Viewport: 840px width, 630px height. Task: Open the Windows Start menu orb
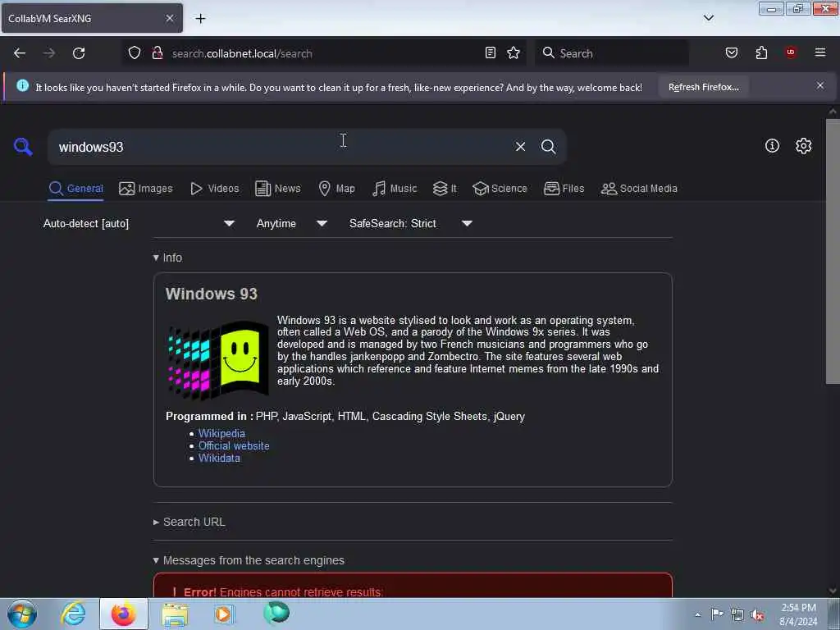coord(22,614)
